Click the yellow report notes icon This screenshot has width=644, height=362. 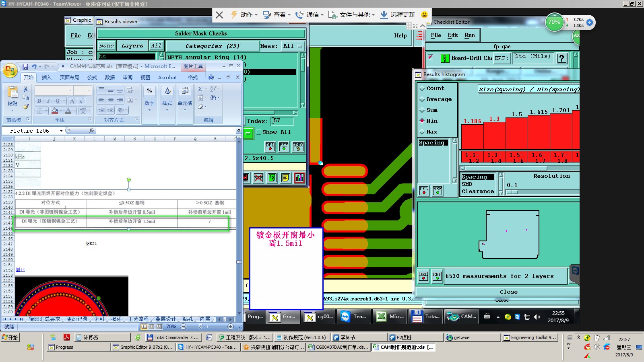[x=286, y=178]
